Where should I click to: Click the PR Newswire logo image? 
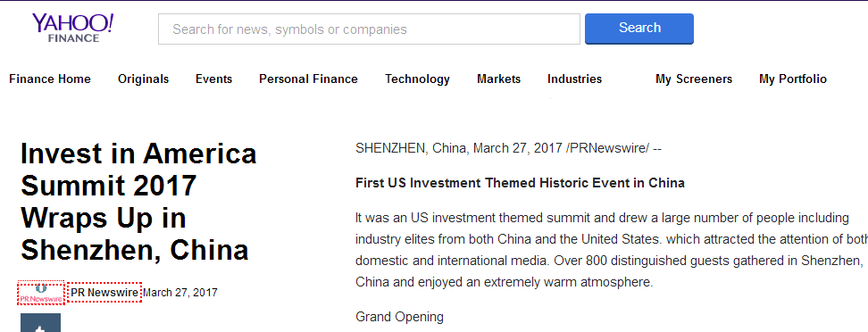[x=41, y=293]
